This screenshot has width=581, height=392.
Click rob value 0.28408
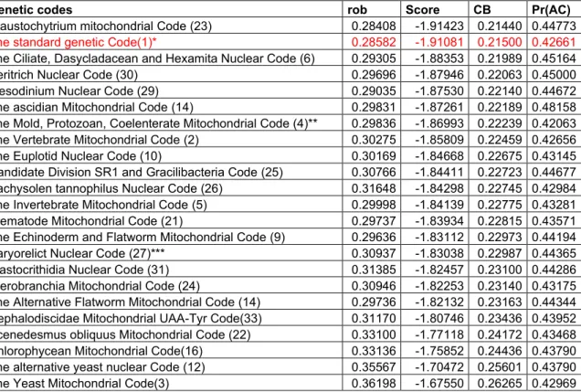[374, 26]
